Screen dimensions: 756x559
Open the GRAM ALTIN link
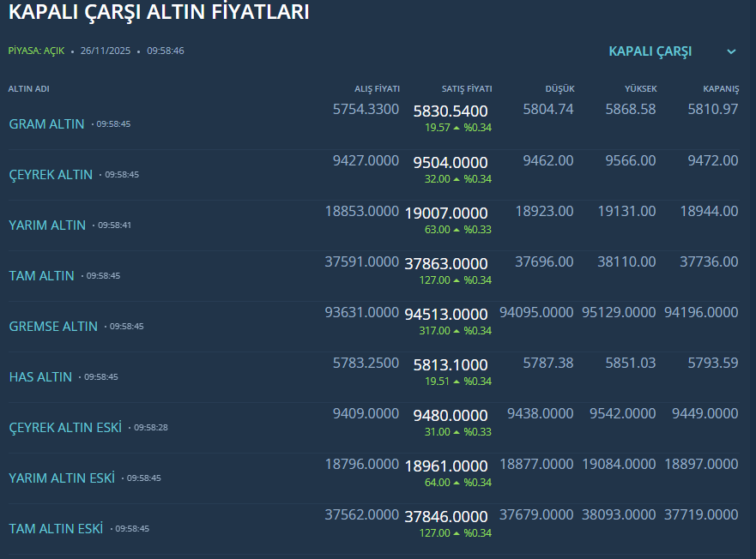[46, 123]
